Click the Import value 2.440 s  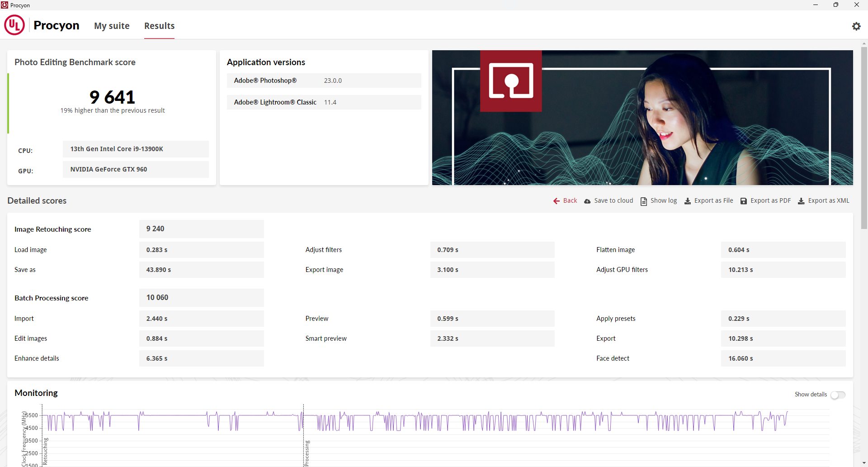click(x=201, y=319)
